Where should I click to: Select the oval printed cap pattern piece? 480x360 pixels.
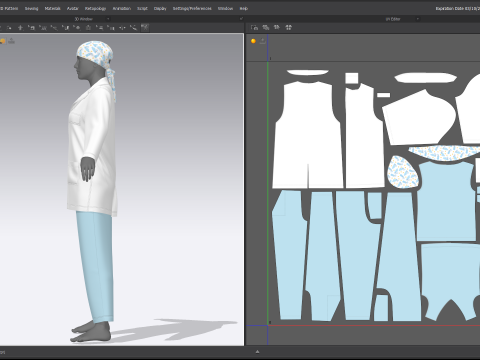(402, 172)
